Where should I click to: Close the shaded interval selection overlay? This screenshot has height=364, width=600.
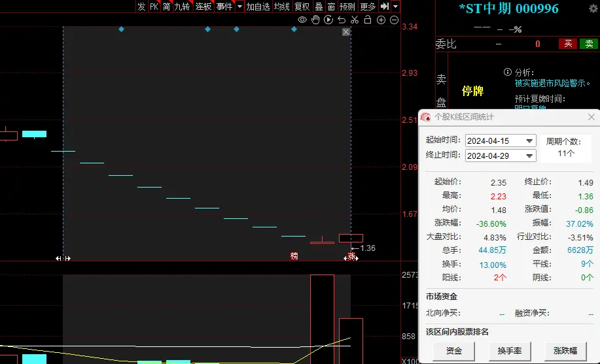click(x=346, y=32)
